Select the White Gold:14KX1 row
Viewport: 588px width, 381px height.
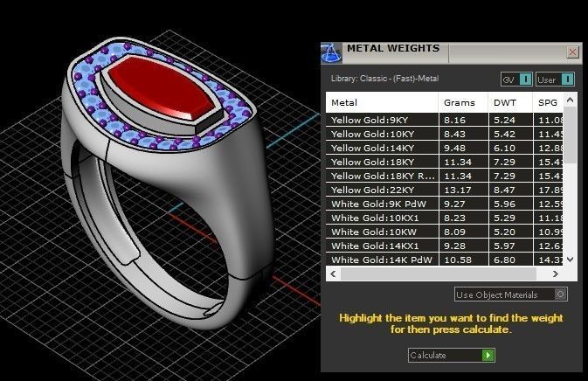445,246
